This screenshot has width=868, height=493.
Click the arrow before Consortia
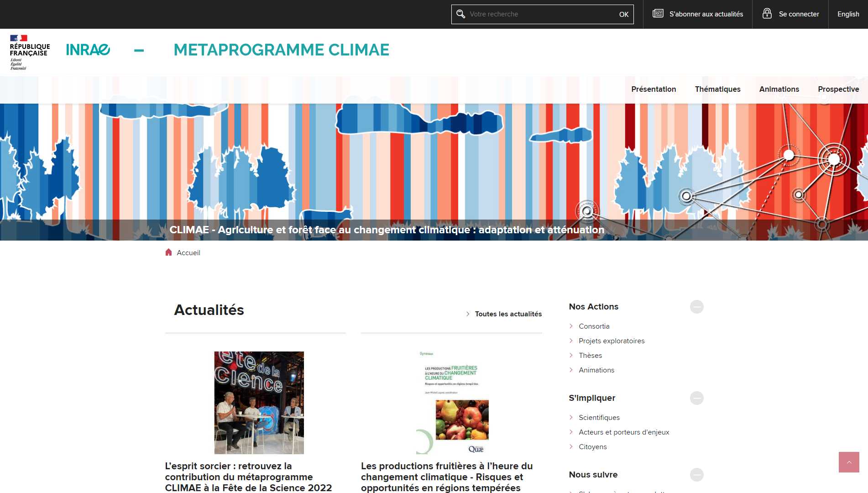coord(571,326)
